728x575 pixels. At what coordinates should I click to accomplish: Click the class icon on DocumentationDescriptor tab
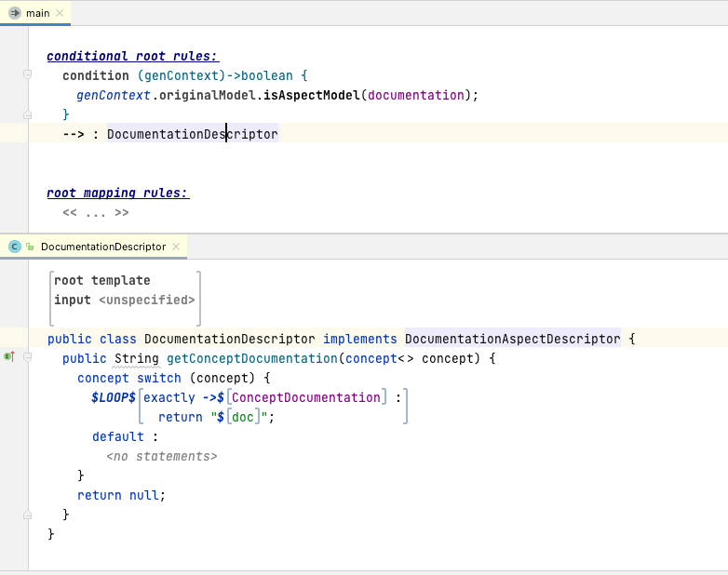pos(15,247)
